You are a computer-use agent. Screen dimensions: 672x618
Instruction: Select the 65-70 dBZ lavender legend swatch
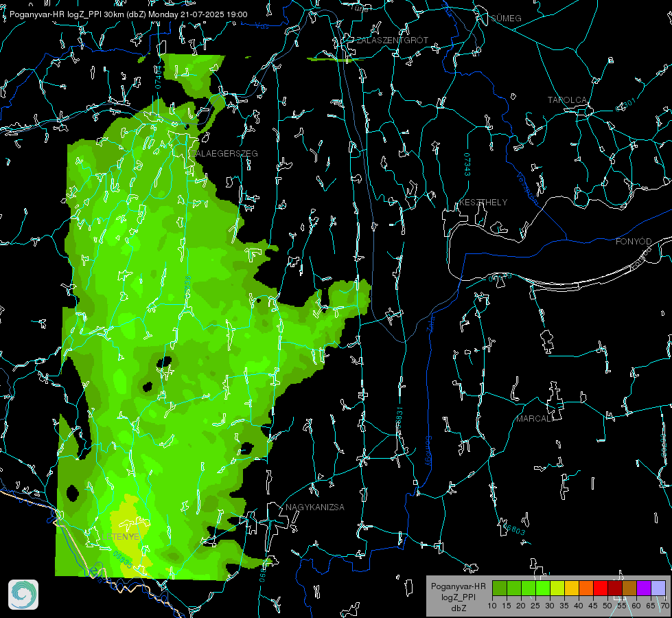click(x=658, y=588)
